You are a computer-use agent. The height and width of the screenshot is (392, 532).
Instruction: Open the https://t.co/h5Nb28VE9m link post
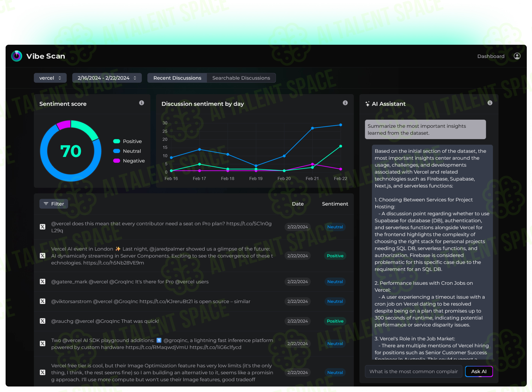point(113,263)
